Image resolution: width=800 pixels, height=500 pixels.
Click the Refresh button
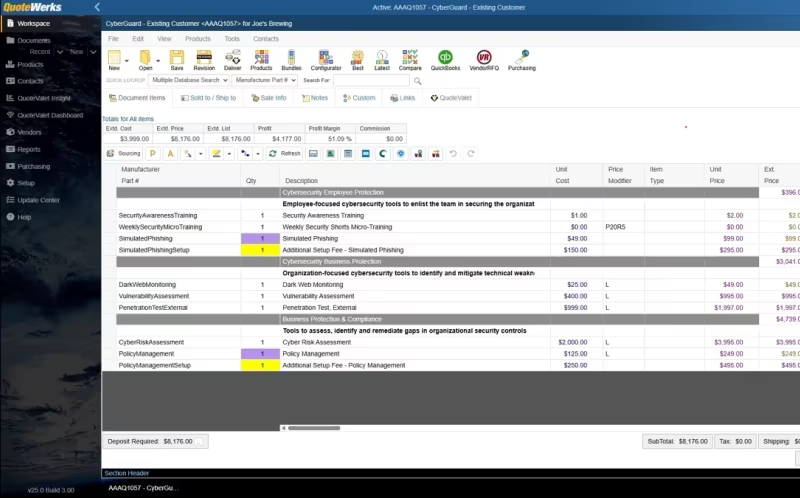click(284, 154)
